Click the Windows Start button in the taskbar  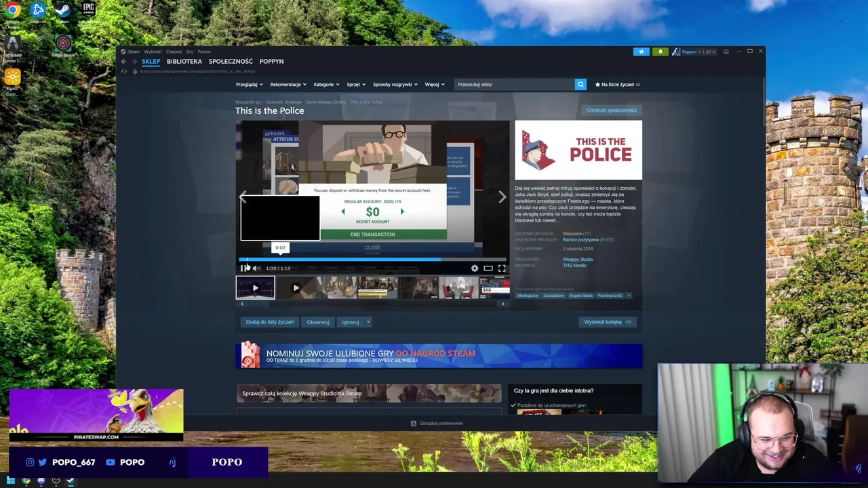[x=10, y=481]
